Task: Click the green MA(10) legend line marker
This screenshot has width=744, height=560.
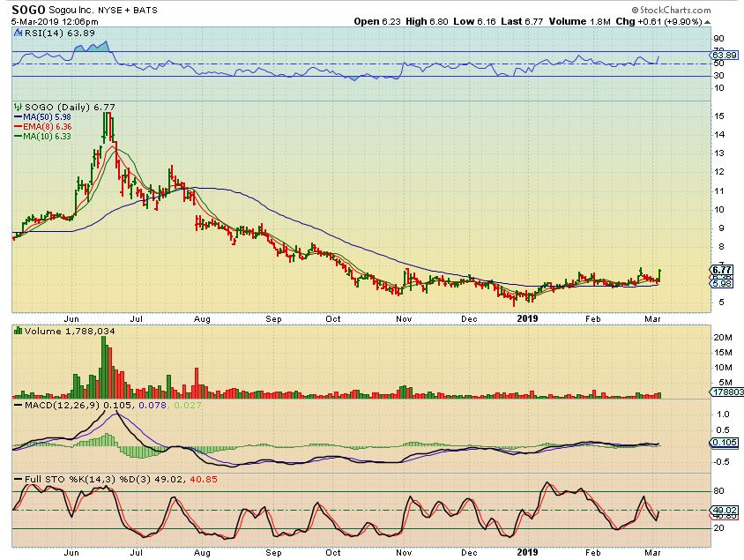Action: click(x=17, y=136)
